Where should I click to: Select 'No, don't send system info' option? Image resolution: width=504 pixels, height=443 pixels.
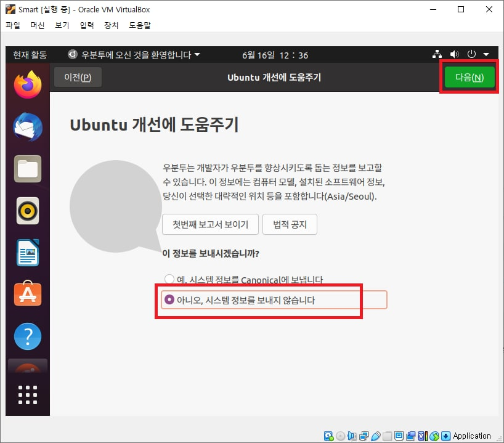click(274, 300)
